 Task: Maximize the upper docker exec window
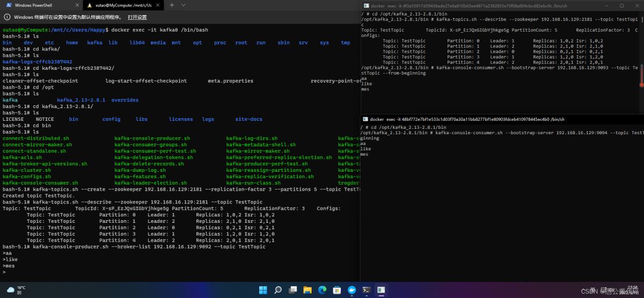click(621, 5)
